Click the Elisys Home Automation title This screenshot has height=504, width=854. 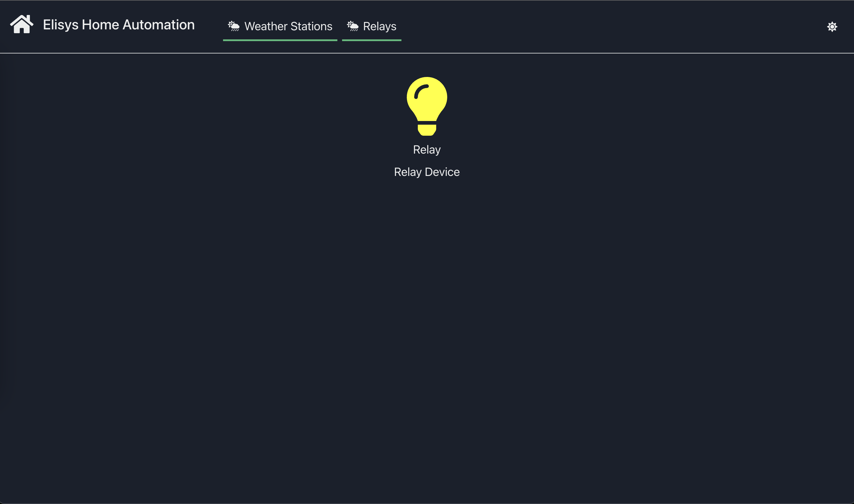(x=119, y=25)
